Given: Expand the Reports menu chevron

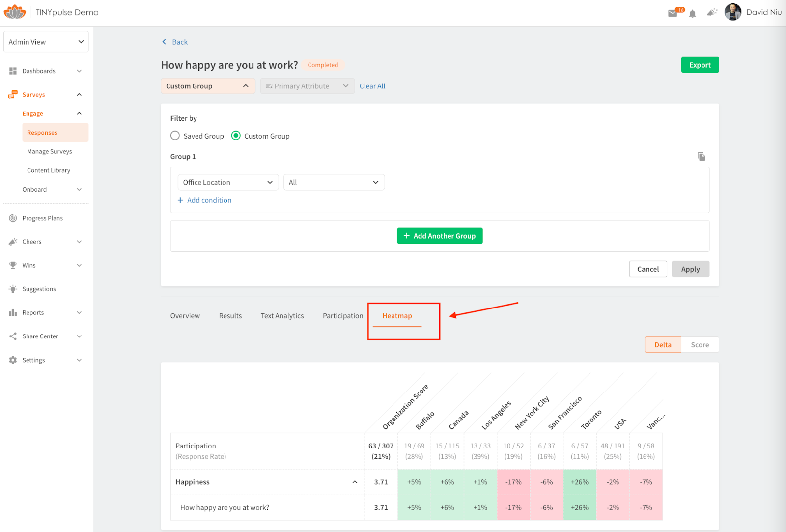Looking at the screenshot, I should 79,312.
